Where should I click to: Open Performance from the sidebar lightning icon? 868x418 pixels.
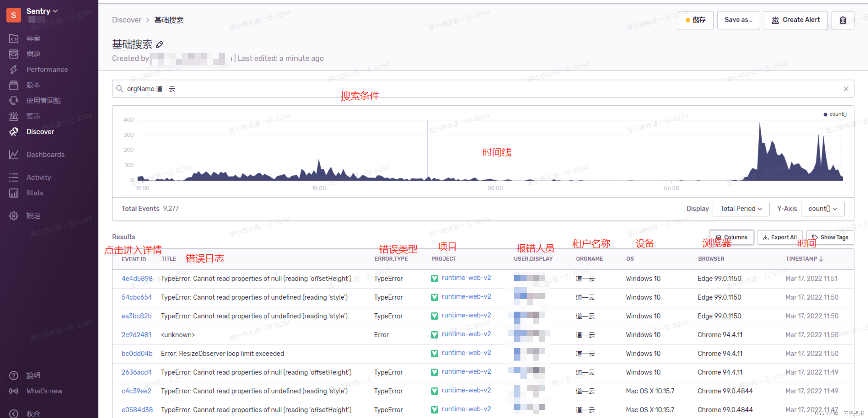14,69
